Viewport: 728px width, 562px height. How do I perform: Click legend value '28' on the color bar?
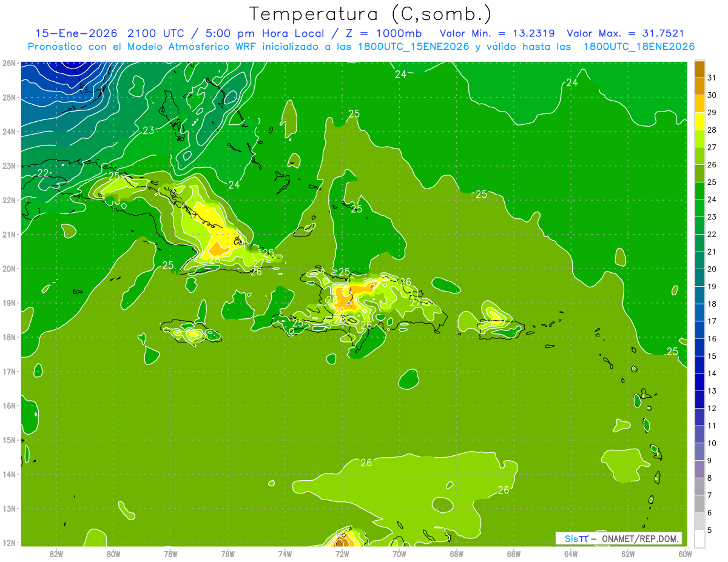(x=712, y=130)
